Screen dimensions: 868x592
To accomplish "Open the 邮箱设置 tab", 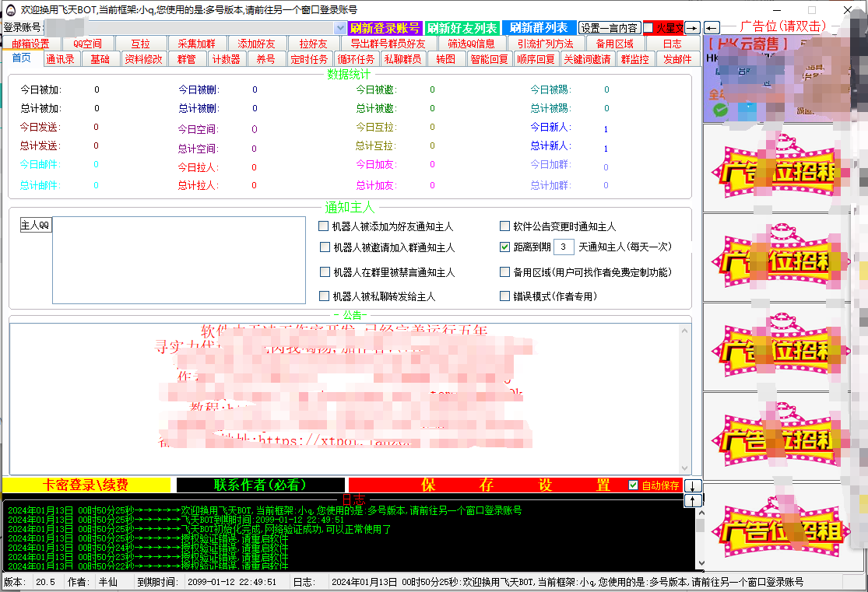I will pos(30,44).
